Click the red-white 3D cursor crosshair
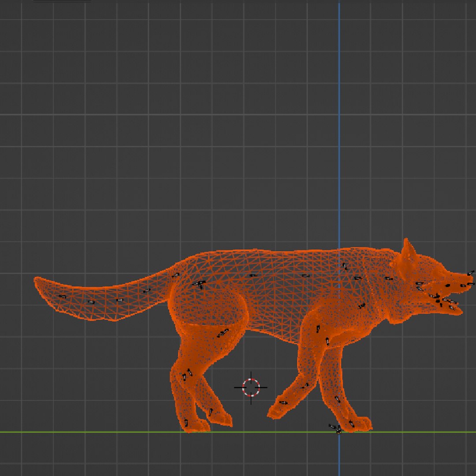The width and height of the screenshot is (476, 476). [x=251, y=388]
